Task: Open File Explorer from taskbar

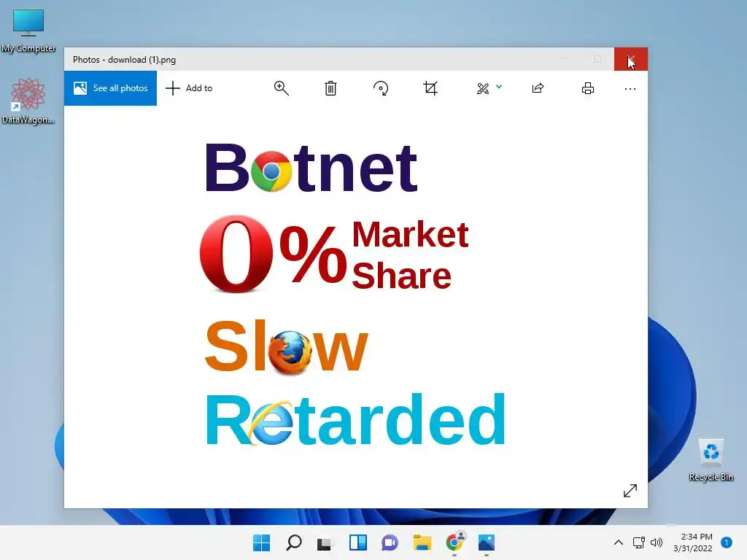Action: (x=422, y=542)
